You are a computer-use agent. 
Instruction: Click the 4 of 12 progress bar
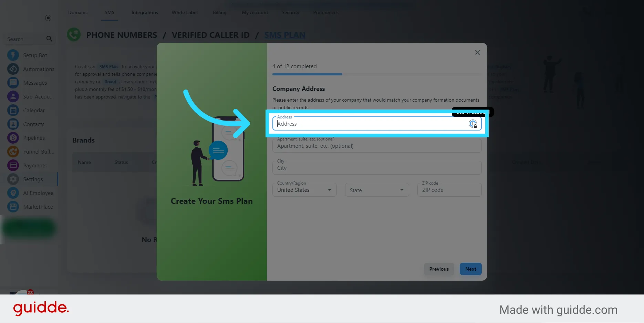click(377, 74)
